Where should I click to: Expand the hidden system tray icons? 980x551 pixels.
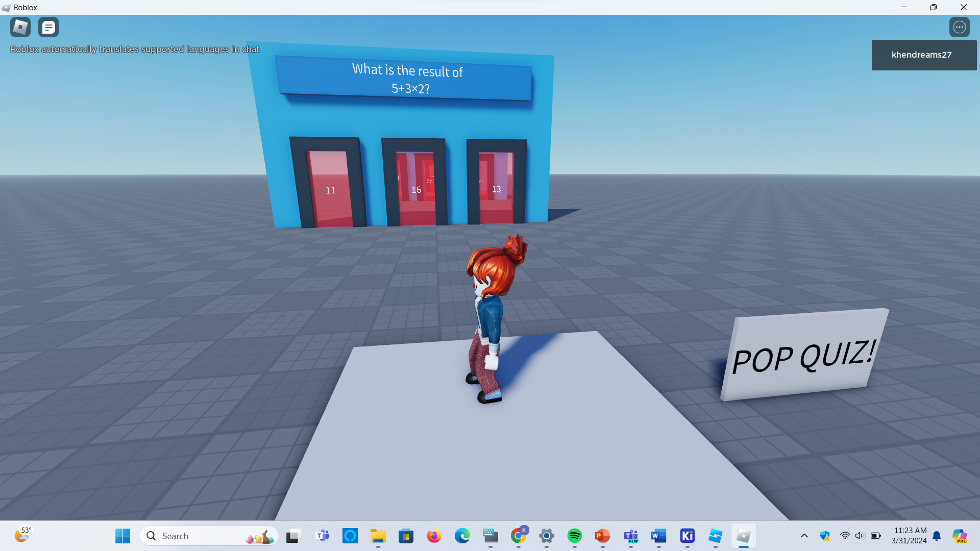click(804, 536)
